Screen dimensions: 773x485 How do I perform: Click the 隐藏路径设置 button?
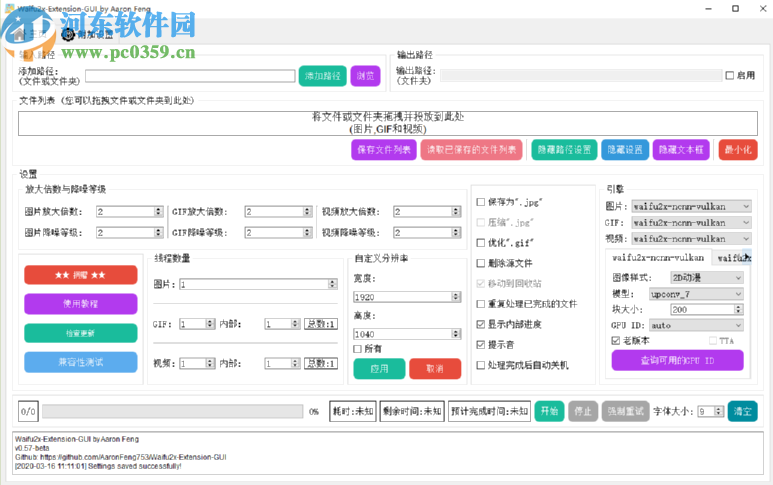[564, 150]
